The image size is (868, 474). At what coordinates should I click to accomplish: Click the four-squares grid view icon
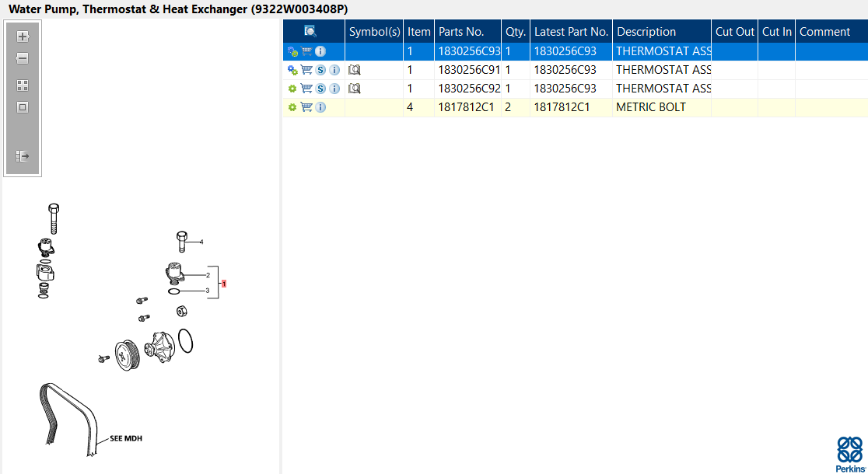[23, 85]
